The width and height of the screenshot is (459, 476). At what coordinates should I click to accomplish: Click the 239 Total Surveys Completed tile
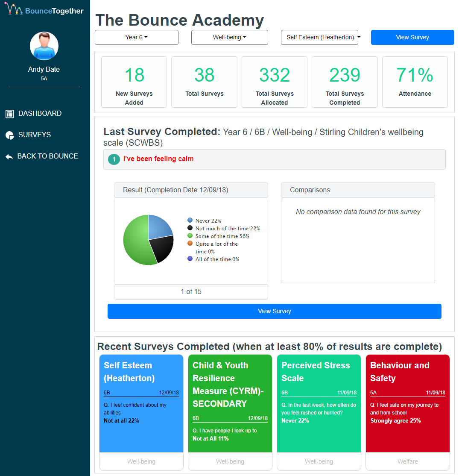345,82
